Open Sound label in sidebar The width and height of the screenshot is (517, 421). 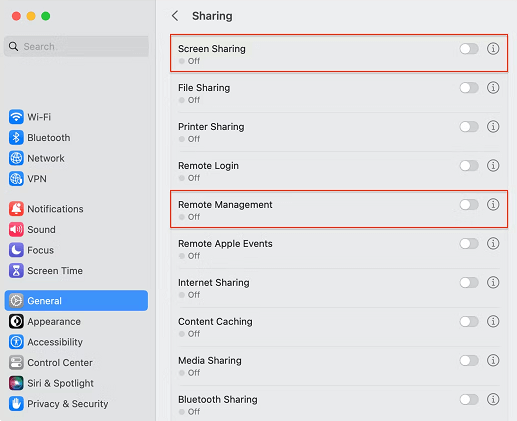coord(41,230)
